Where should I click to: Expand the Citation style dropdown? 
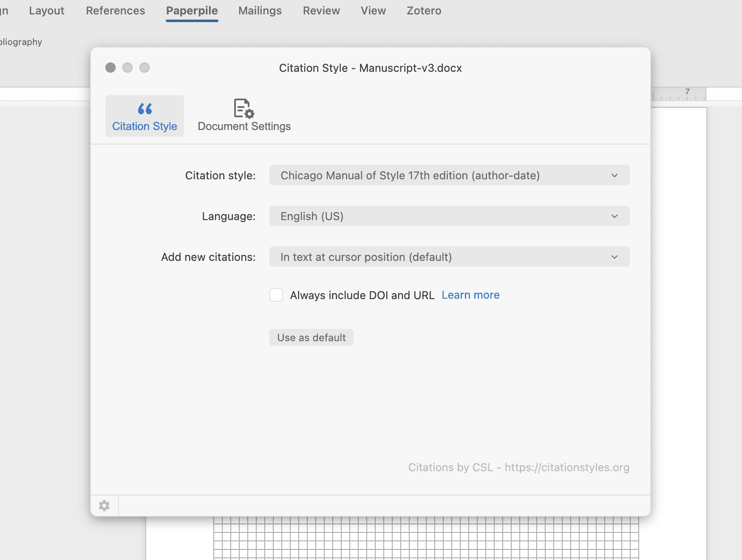[449, 175]
